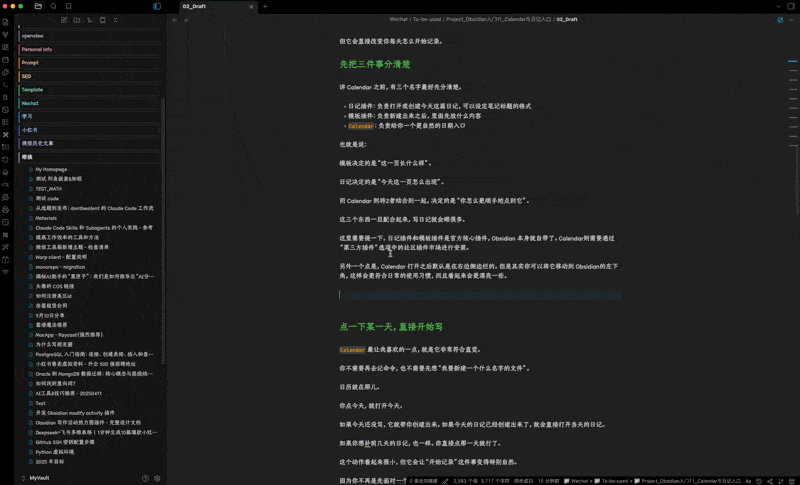Click the crossed tools ribbon icon
The width and height of the screenshot is (800, 485).
click(6, 135)
